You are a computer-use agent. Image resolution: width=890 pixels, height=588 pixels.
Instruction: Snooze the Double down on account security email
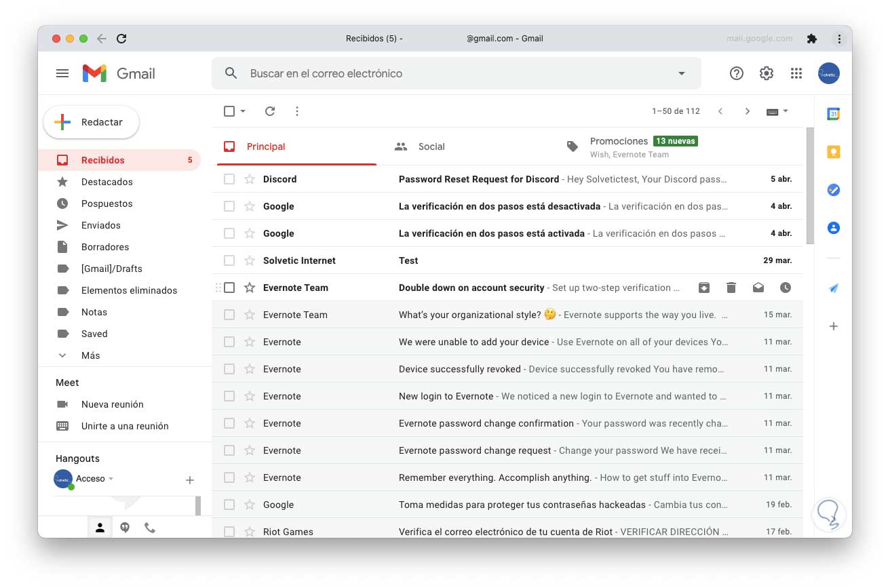tap(786, 288)
